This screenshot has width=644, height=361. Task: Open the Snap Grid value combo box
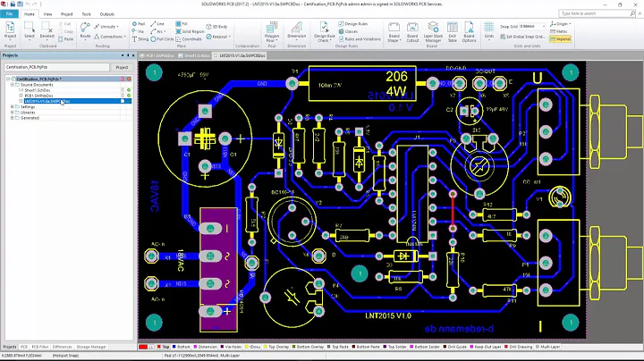pyautogui.click(x=532, y=26)
